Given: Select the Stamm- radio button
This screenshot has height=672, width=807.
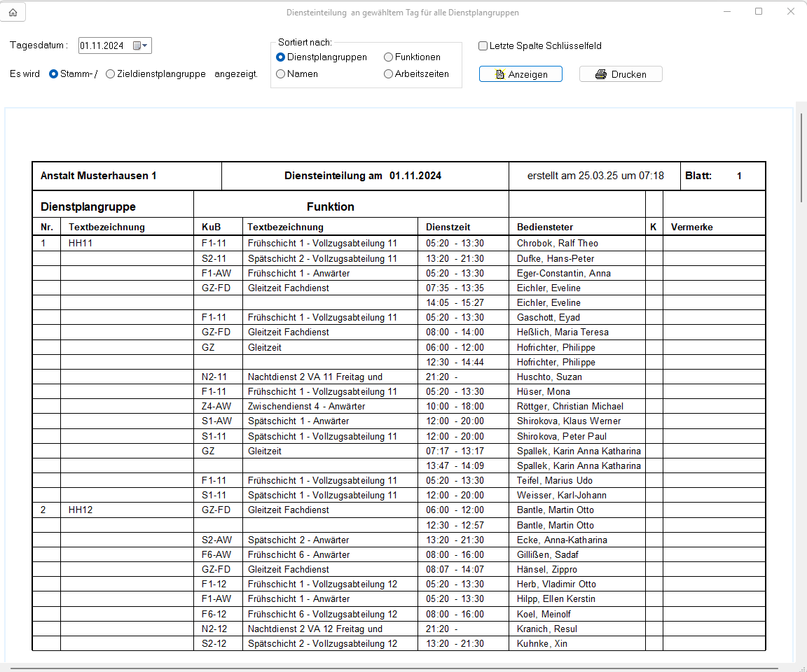Looking at the screenshot, I should (x=53, y=74).
